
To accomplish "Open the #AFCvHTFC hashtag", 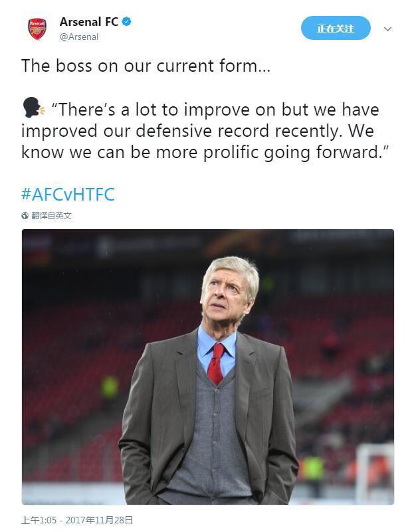I will [68, 195].
